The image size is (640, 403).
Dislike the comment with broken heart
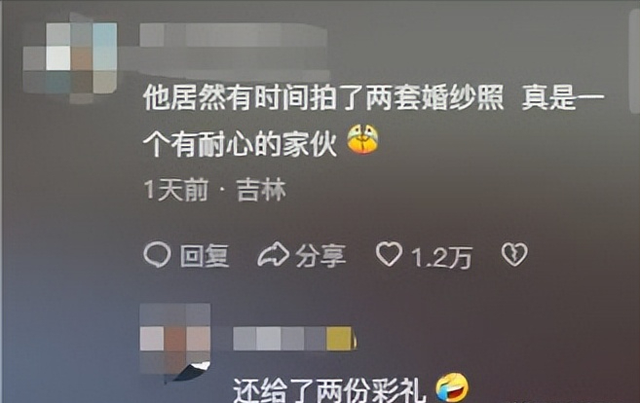[514, 254]
